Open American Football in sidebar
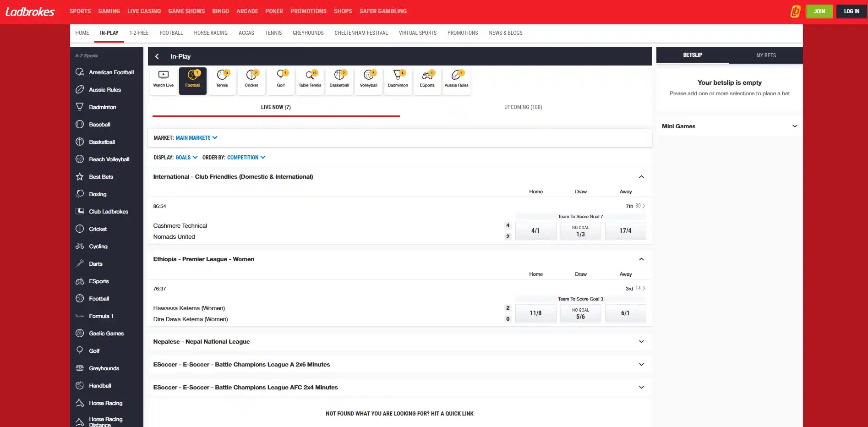Viewport: 868px width, 427px height. pyautogui.click(x=107, y=72)
